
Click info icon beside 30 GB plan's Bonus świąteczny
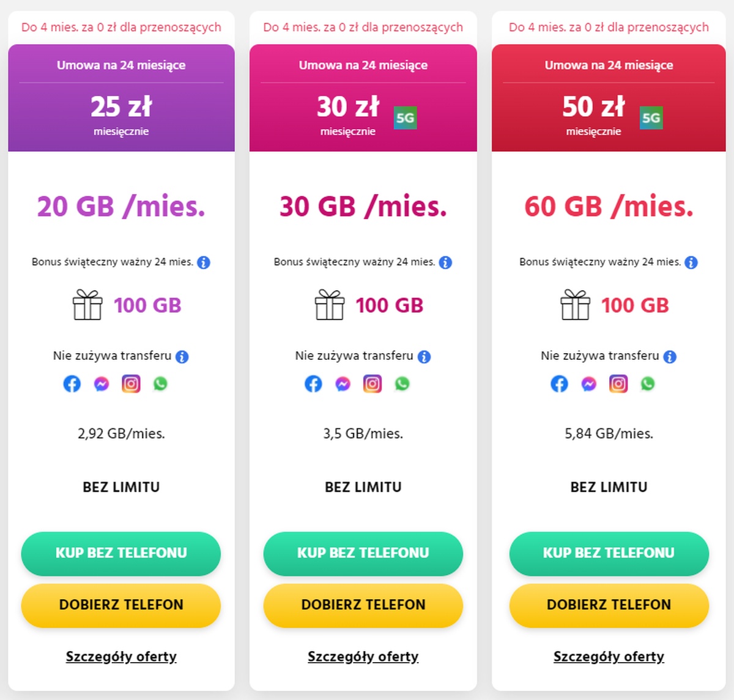pos(446,262)
